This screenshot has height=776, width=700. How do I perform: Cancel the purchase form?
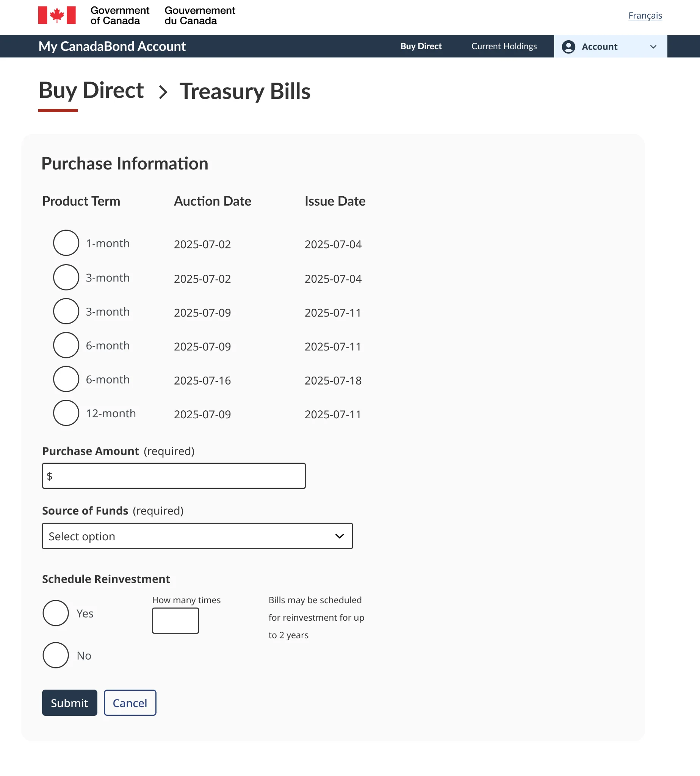130,702
